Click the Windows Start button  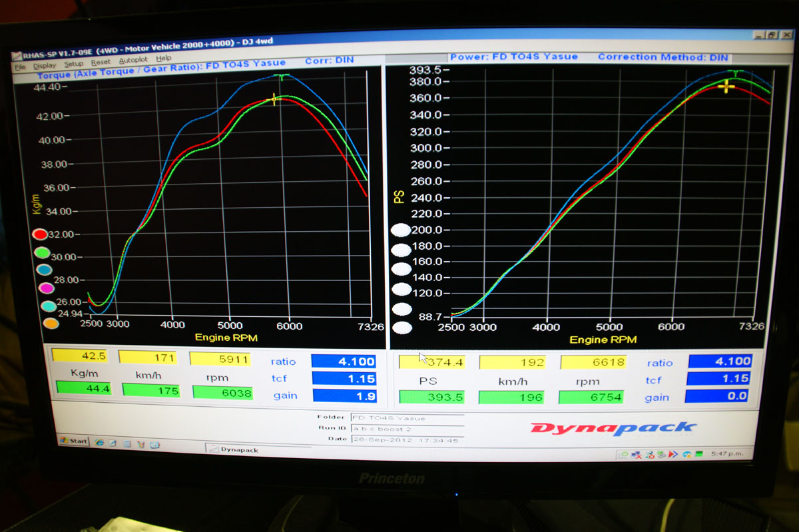coord(73,441)
